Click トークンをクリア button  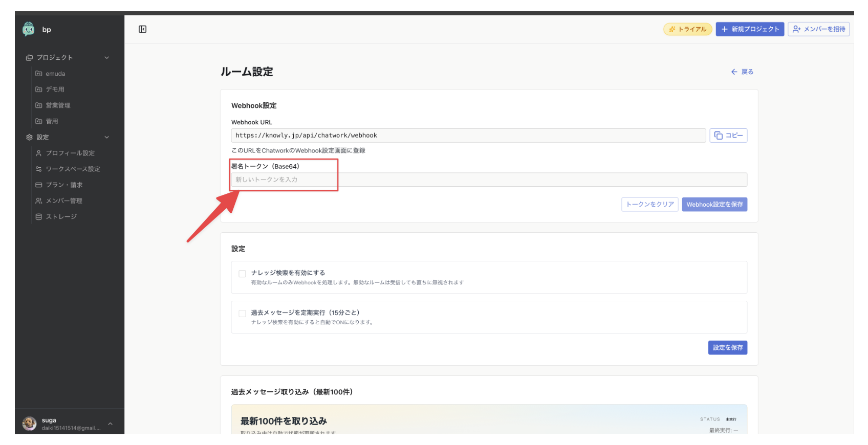[650, 205]
